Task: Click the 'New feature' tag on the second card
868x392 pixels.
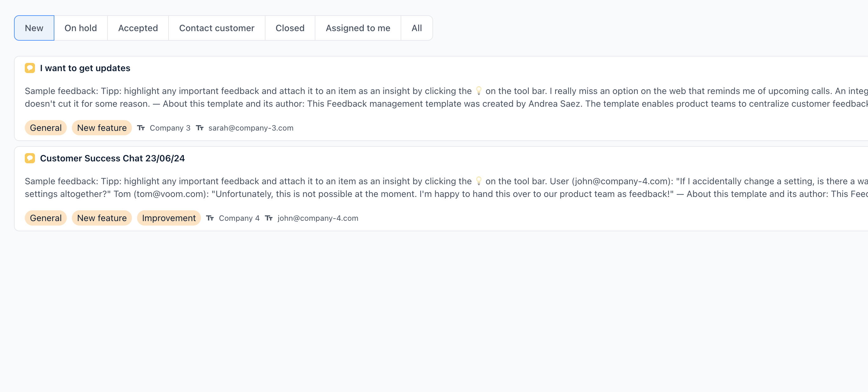Action: pyautogui.click(x=101, y=218)
